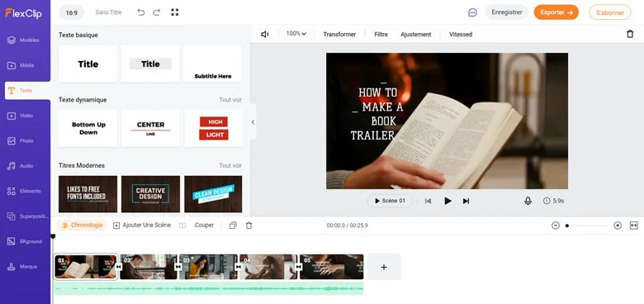644x304 pixels.
Task: Delete using top-right trash icon
Action: click(x=630, y=34)
